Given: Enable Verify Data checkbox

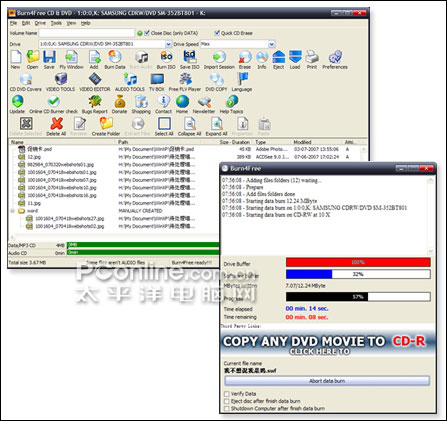Looking at the screenshot, I should (x=227, y=394).
